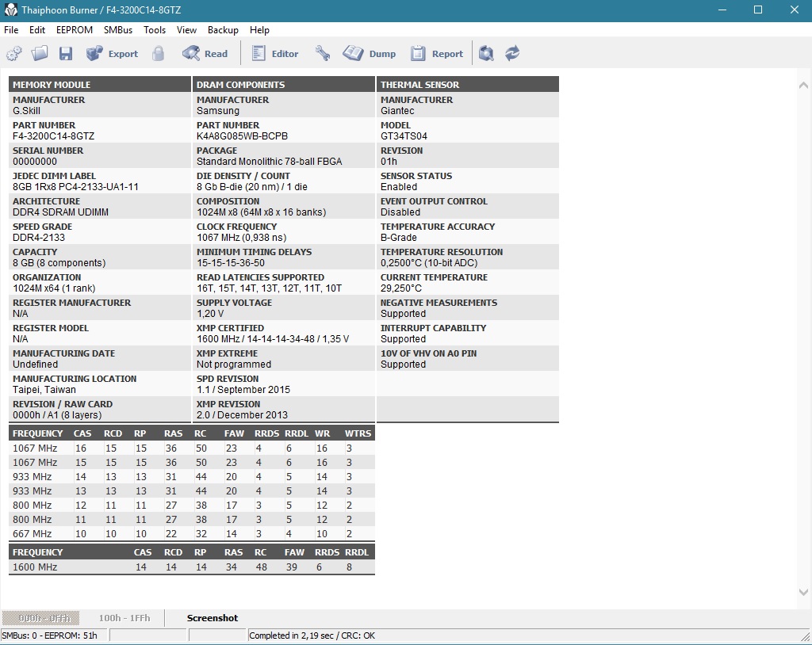This screenshot has height=645, width=812.
Task: Click DRAM part number K4A8G085WB-BCPB
Action: (242, 136)
